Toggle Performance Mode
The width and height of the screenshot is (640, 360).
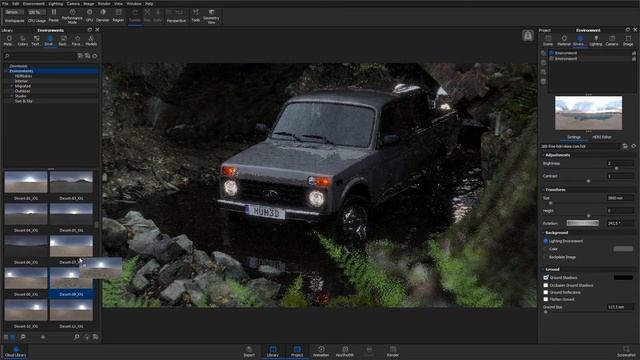(x=72, y=16)
